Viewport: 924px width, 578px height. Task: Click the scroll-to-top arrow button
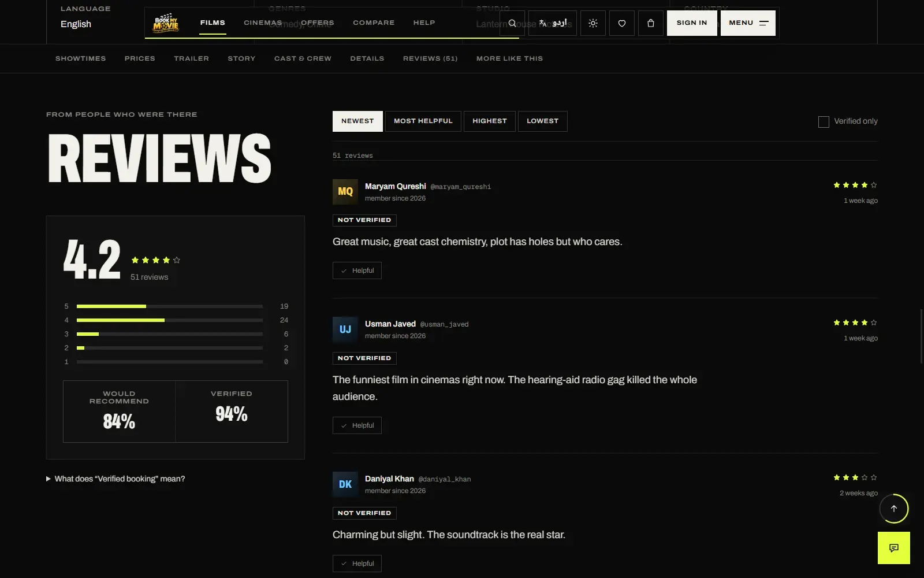[x=894, y=509]
